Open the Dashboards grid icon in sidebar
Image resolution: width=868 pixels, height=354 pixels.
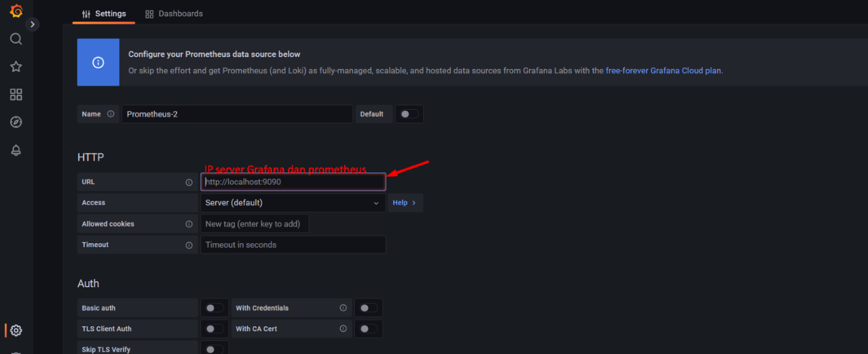(x=16, y=94)
